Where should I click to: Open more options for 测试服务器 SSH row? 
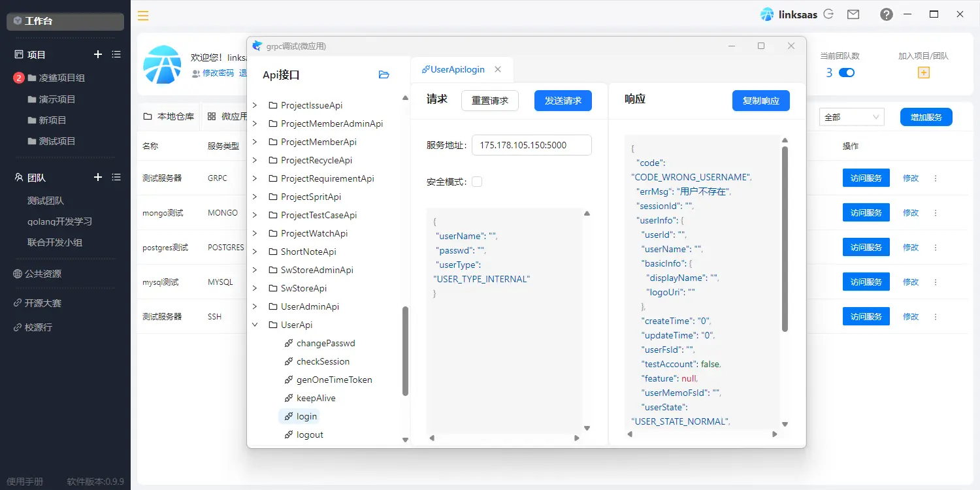point(935,316)
